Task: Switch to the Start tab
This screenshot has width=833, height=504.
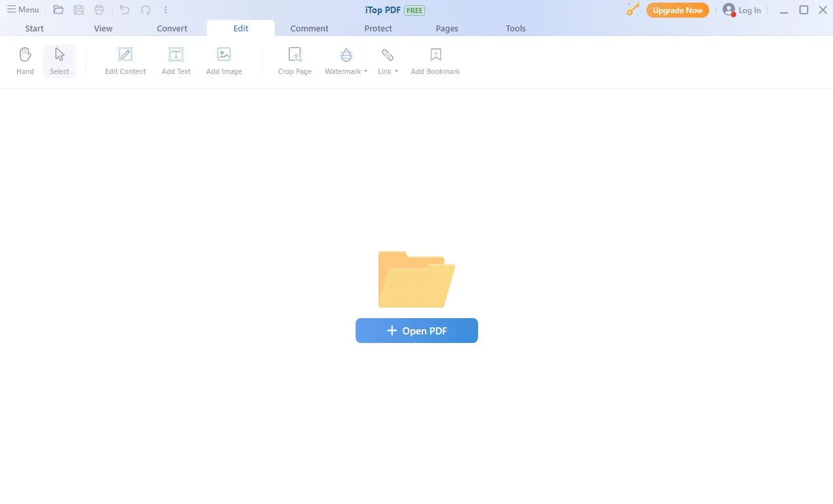Action: tap(35, 29)
